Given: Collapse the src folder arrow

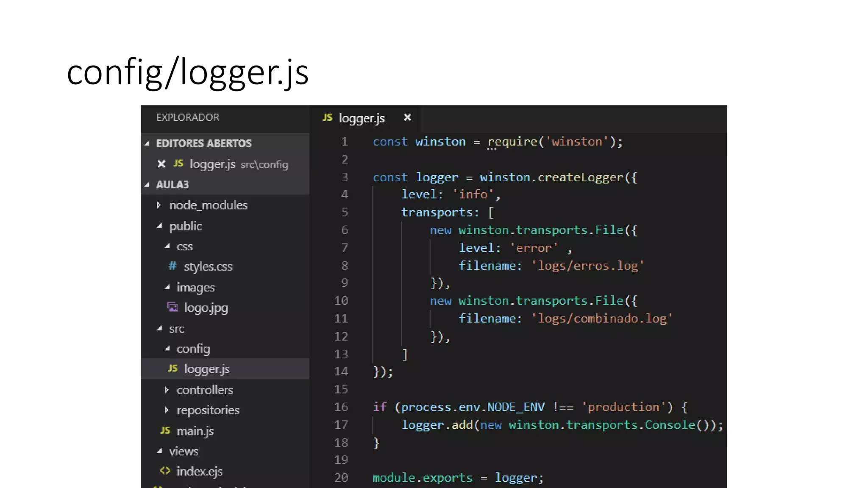Looking at the screenshot, I should pos(159,328).
